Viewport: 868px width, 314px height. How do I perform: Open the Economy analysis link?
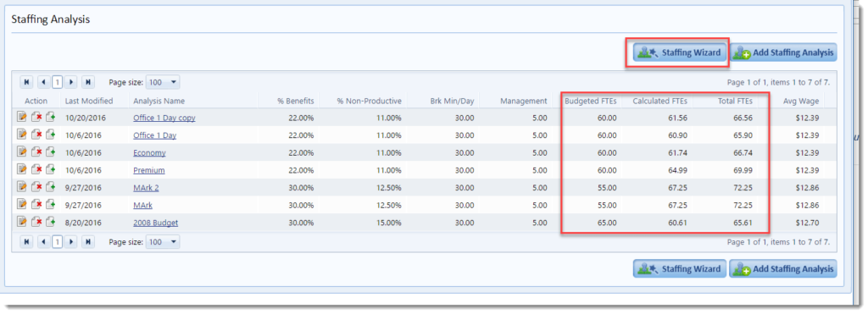(x=149, y=153)
